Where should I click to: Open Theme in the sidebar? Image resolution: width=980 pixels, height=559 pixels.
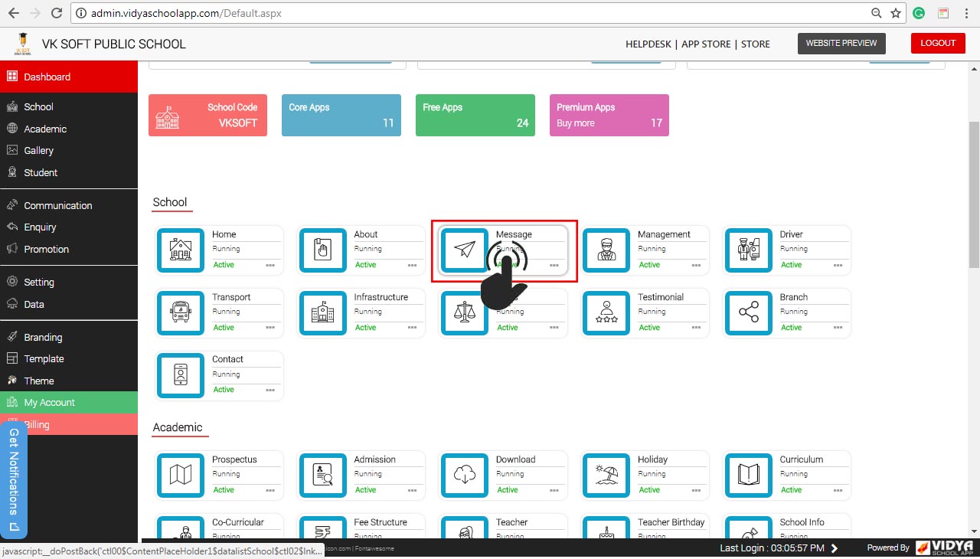69,381
